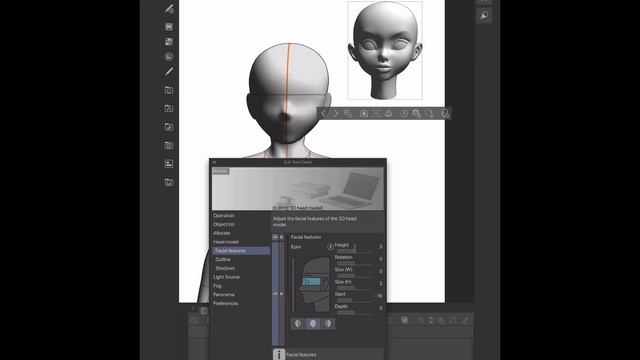Select next 3D object with right chevron

(335, 113)
